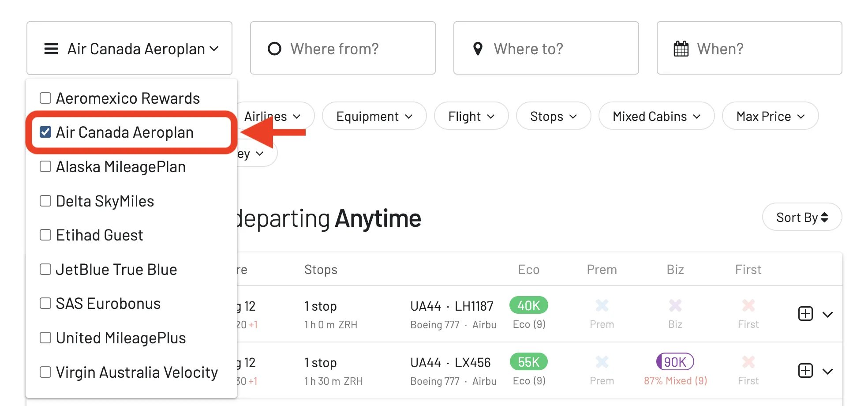The height and width of the screenshot is (406, 868).
Task: Open the Equipment filter dropdown
Action: tap(374, 116)
